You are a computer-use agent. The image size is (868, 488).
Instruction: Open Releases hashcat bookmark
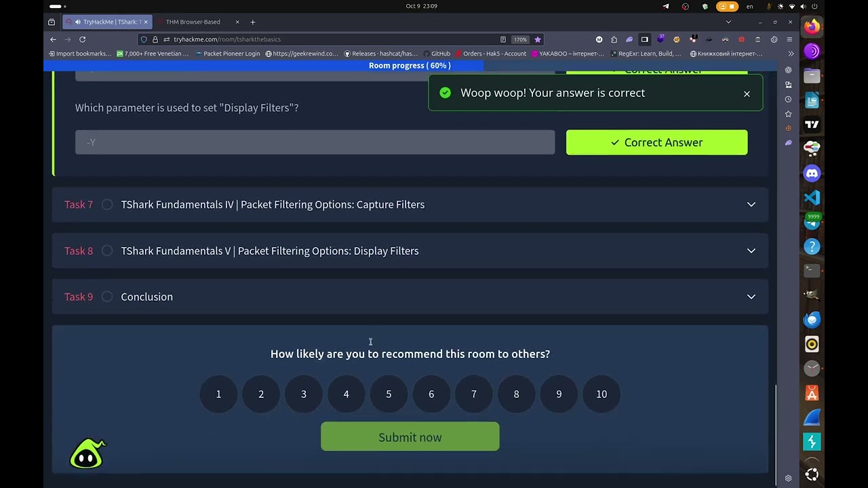(380, 54)
